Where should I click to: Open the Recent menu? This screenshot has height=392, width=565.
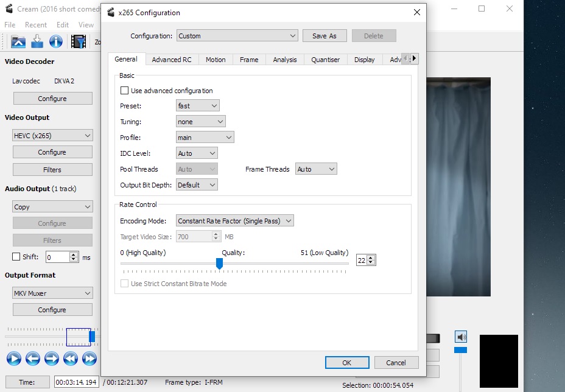tap(36, 25)
